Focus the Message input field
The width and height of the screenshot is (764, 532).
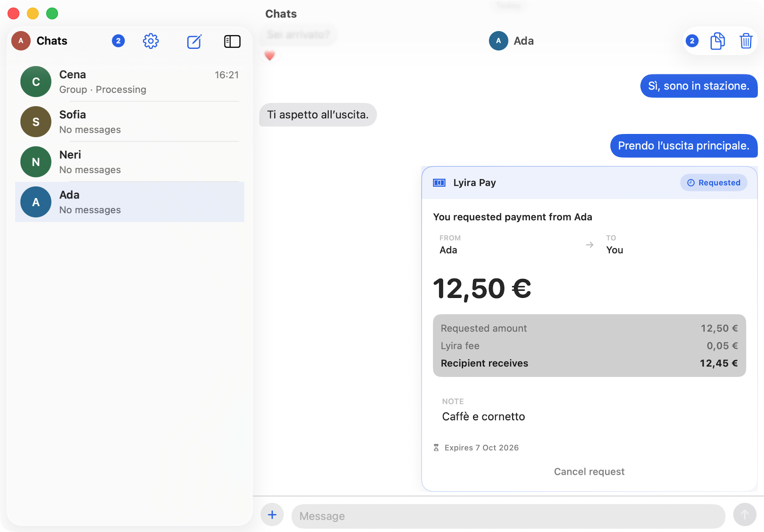click(508, 516)
